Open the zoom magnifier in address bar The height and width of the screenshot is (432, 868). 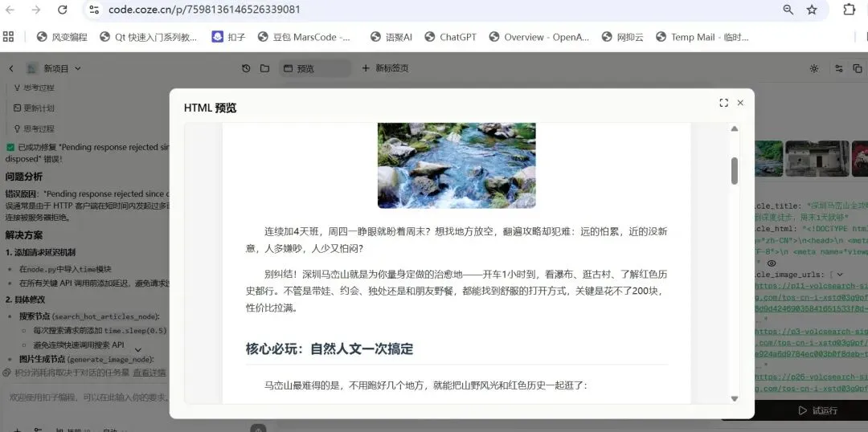click(788, 10)
